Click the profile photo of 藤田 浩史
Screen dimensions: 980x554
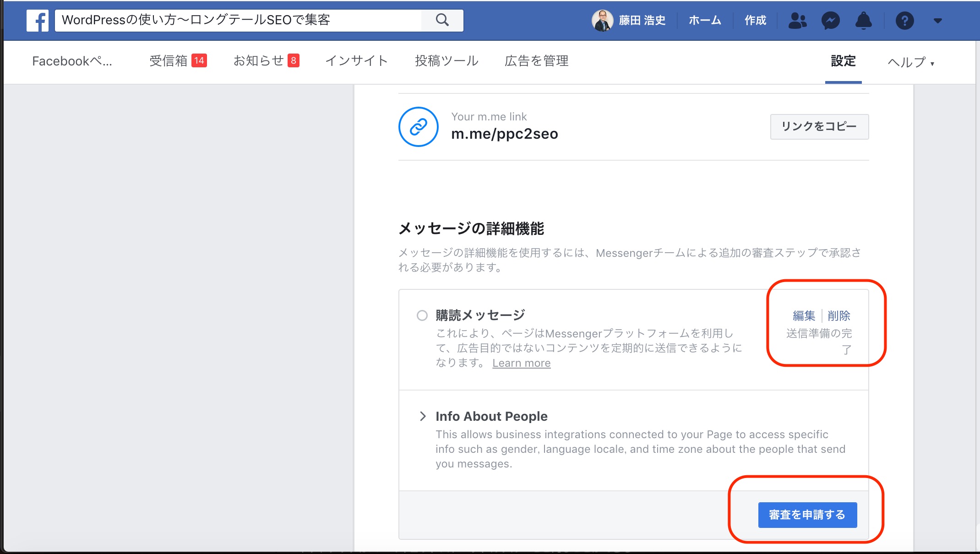click(602, 21)
